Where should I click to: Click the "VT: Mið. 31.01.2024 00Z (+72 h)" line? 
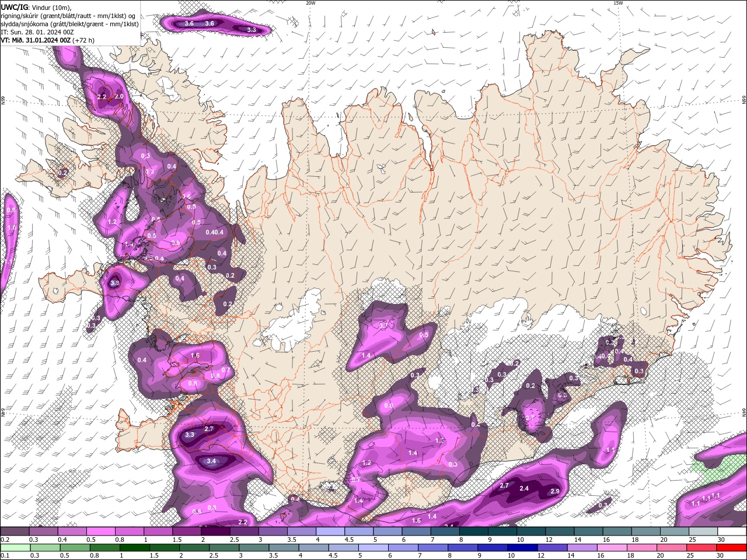48,40
